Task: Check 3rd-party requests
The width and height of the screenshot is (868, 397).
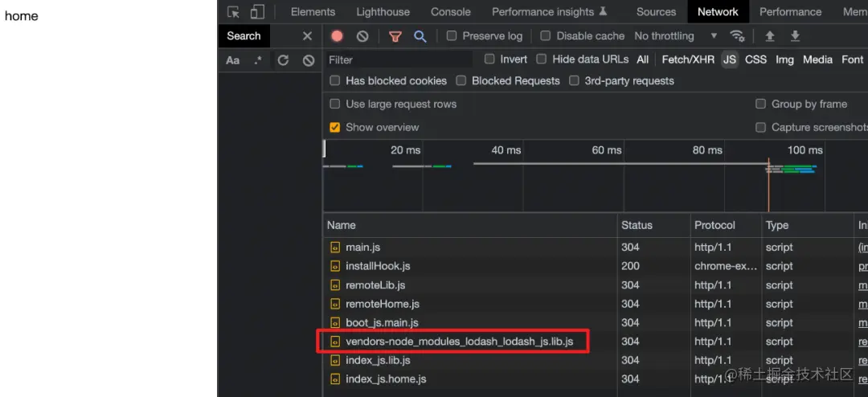Action: click(574, 81)
